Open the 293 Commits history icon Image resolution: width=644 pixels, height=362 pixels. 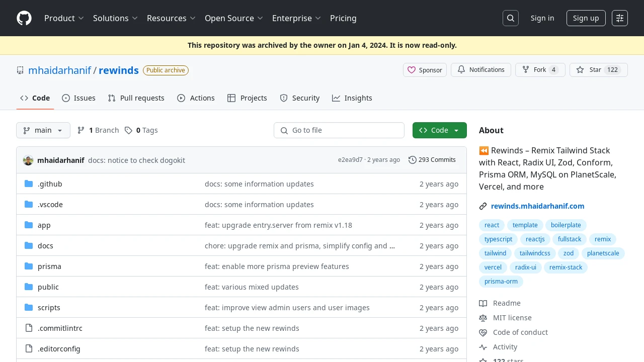(413, 160)
